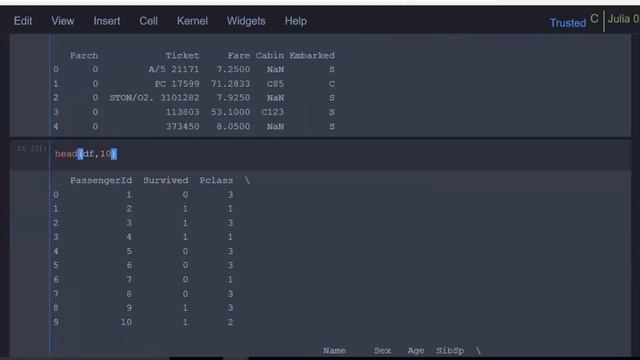Click fare value 53.1000
Screen dimensions: 640x360
(231, 112)
